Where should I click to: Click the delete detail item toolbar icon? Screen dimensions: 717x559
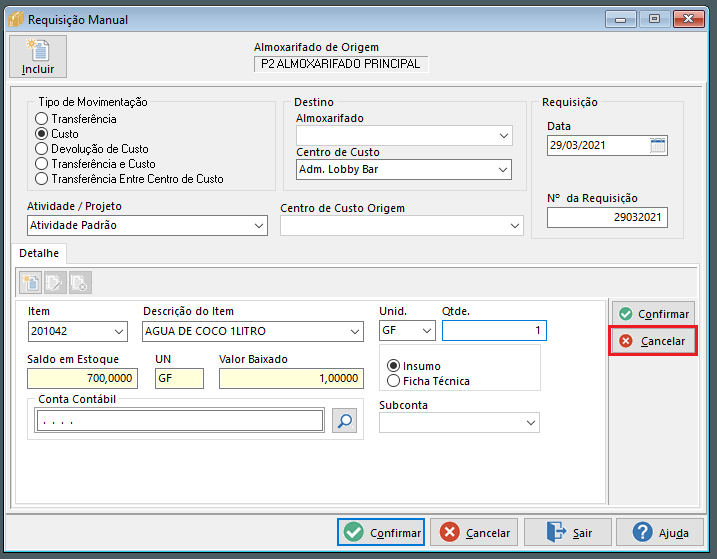[80, 282]
